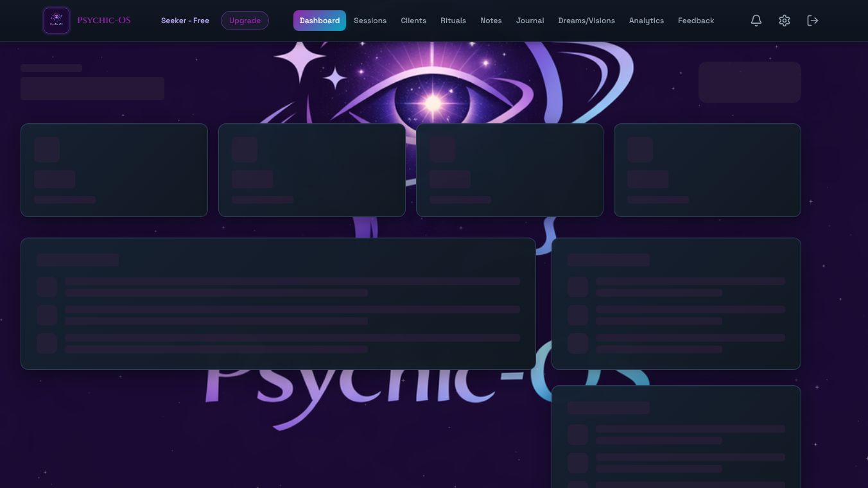Open settings via the gear icon

[785, 21]
